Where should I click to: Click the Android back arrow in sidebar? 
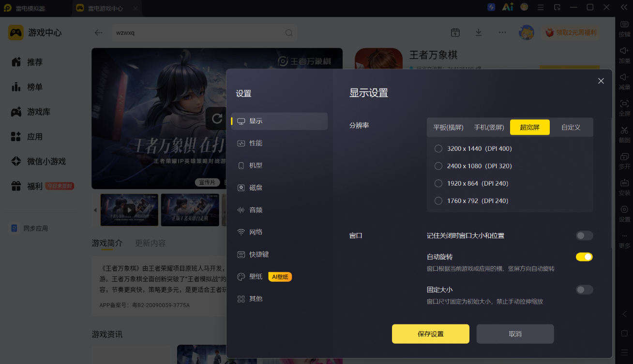click(624, 314)
